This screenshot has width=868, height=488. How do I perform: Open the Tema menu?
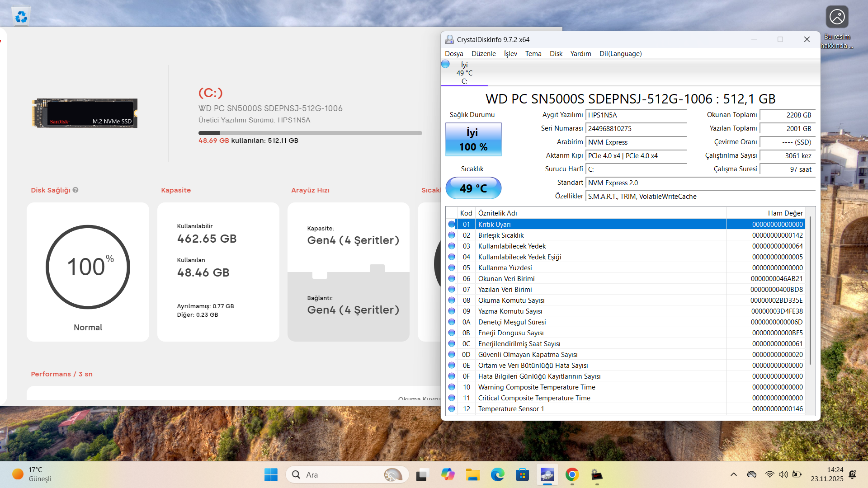(533, 54)
